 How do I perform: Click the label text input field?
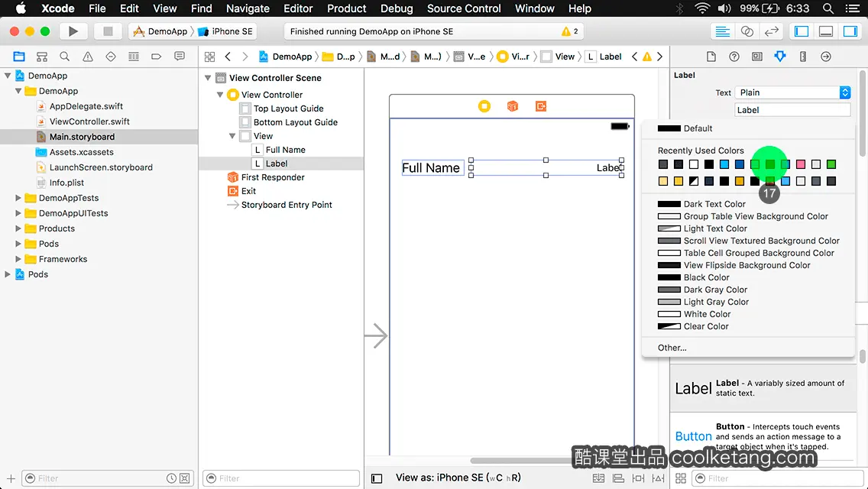(x=792, y=110)
